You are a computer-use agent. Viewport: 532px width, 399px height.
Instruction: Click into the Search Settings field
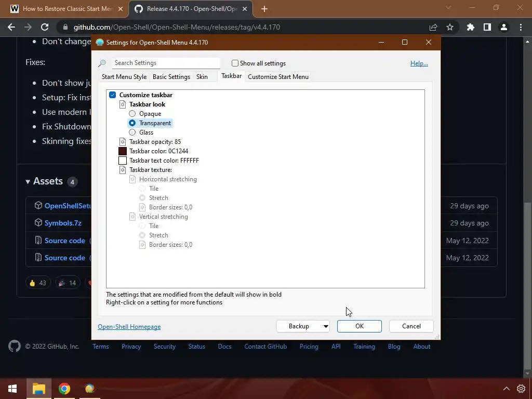pyautogui.click(x=166, y=63)
